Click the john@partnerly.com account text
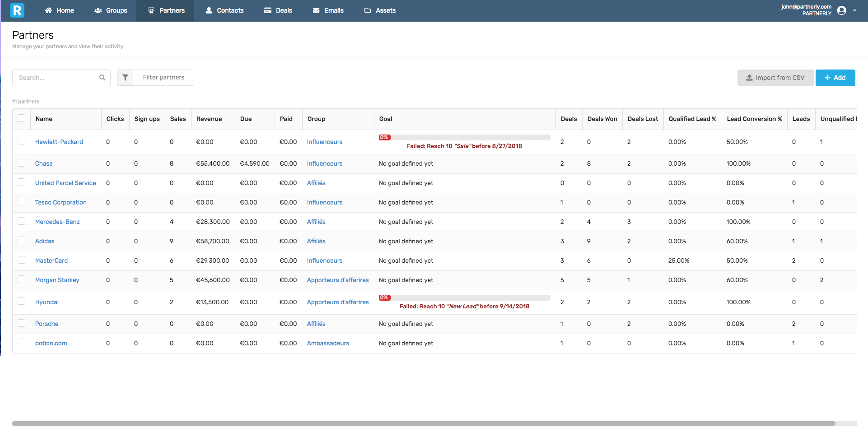The height and width of the screenshot is (437, 868). click(806, 7)
